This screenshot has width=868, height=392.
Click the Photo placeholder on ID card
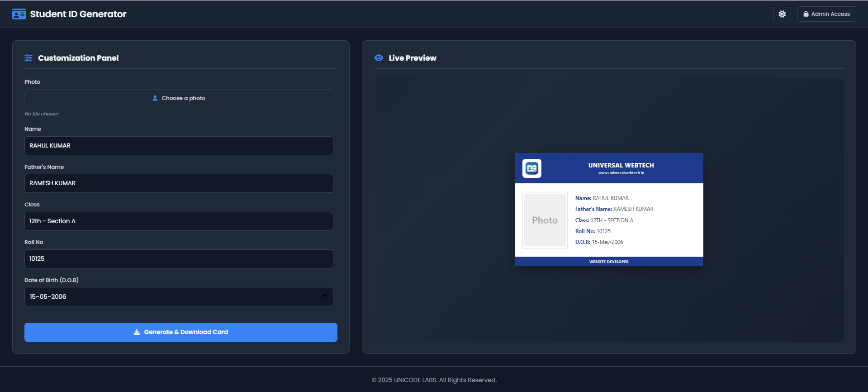pyautogui.click(x=545, y=220)
